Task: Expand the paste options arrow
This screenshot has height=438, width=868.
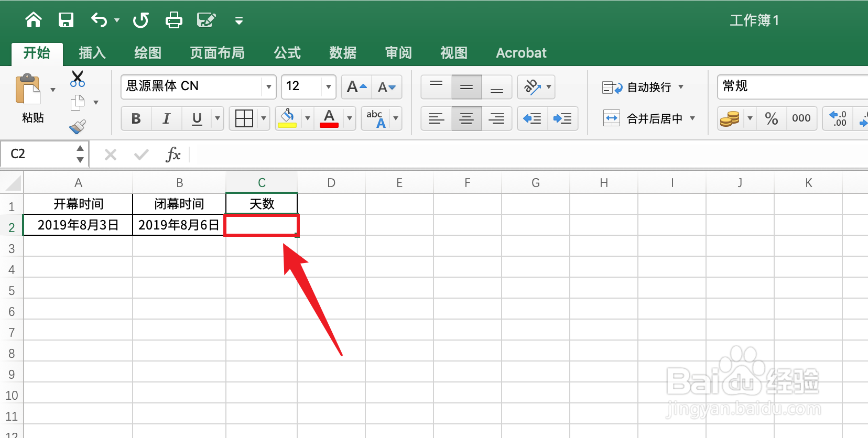Action: click(x=53, y=90)
